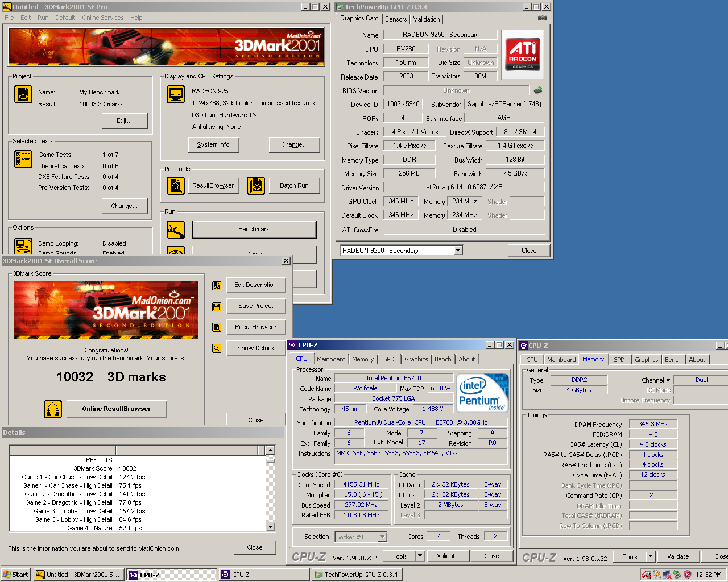Switch to the Sensors tab in GPU-Z
This screenshot has width=728, height=582.
[396, 19]
